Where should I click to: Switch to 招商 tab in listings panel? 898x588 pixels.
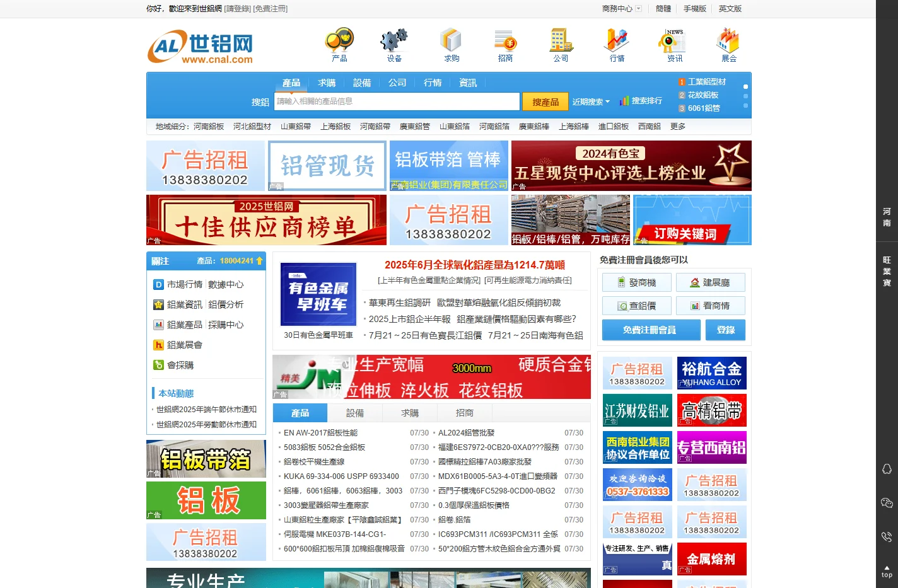coord(465,413)
